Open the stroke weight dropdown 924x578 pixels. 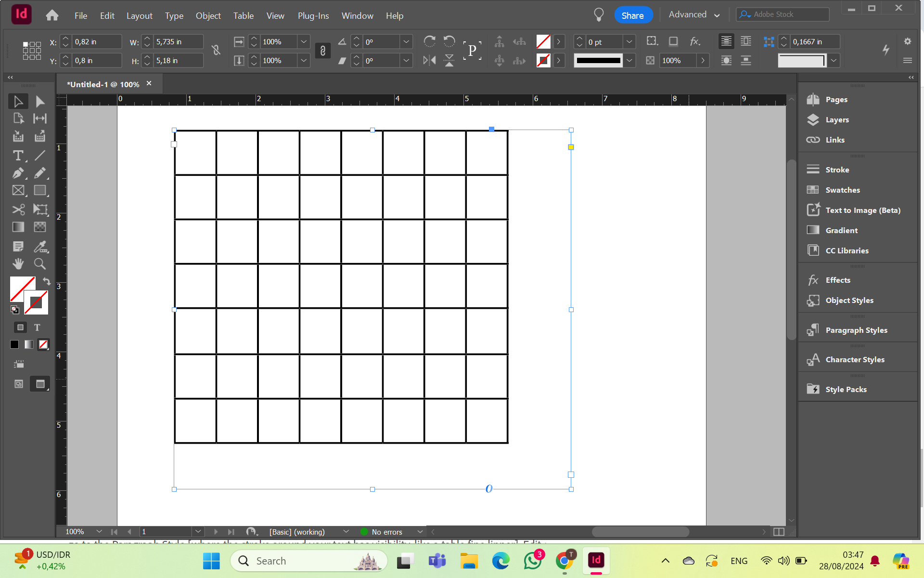(x=629, y=41)
